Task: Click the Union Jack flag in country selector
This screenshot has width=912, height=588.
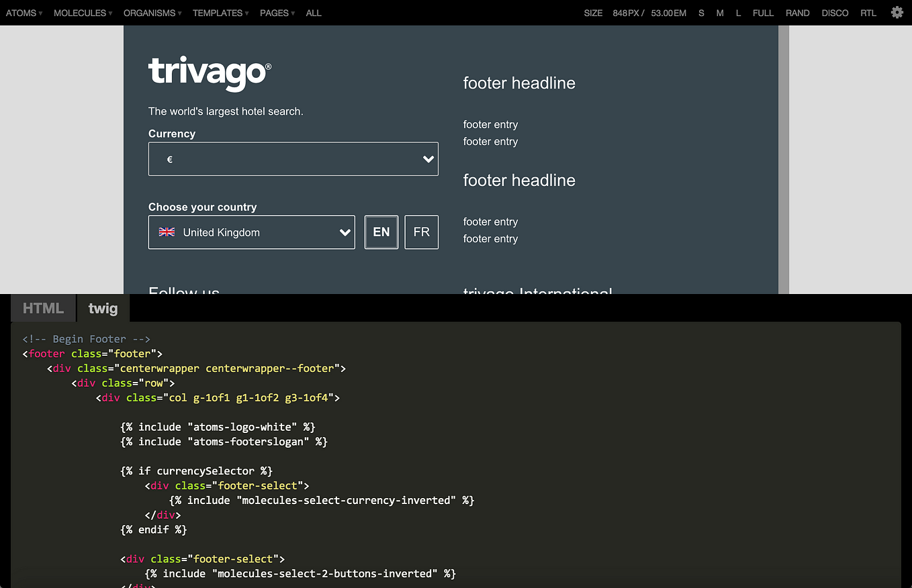Action: click(x=167, y=232)
